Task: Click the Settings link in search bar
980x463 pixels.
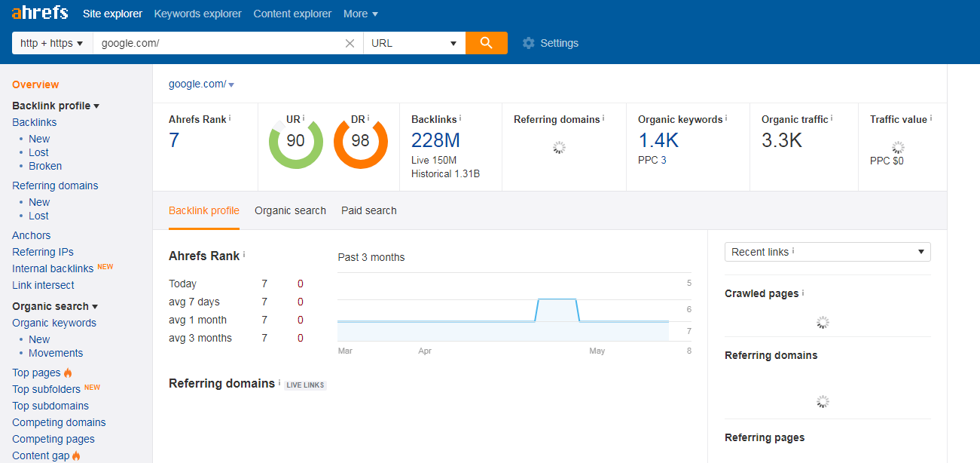Action: (x=559, y=43)
